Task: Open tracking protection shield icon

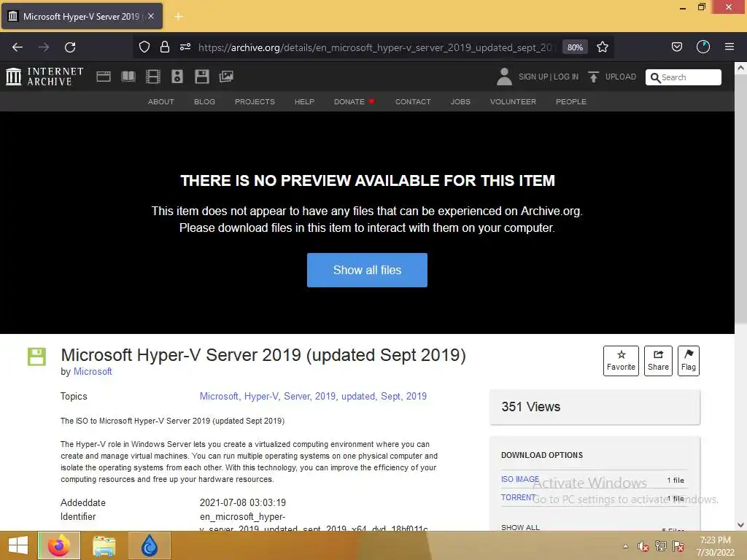Action: [144, 47]
